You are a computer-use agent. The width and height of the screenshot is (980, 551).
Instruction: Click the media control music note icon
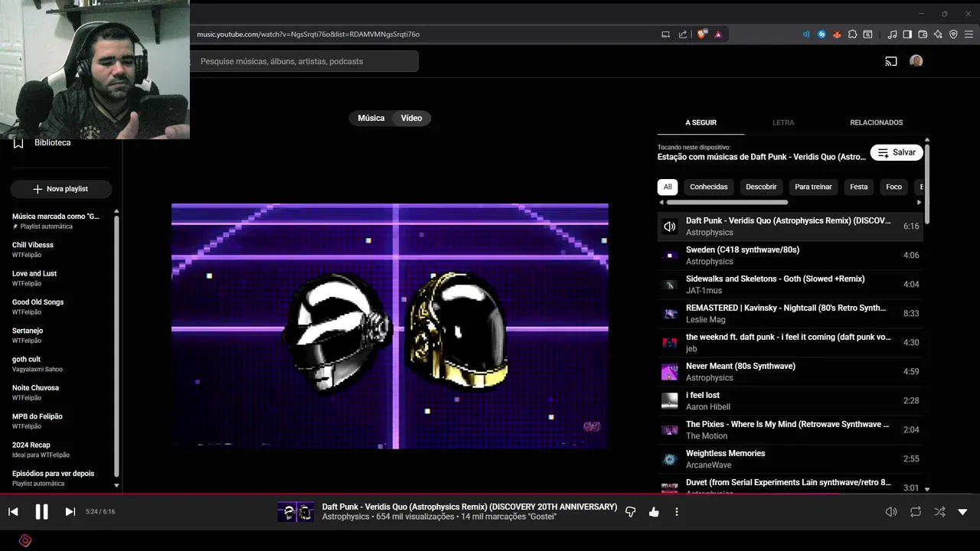pos(892,34)
